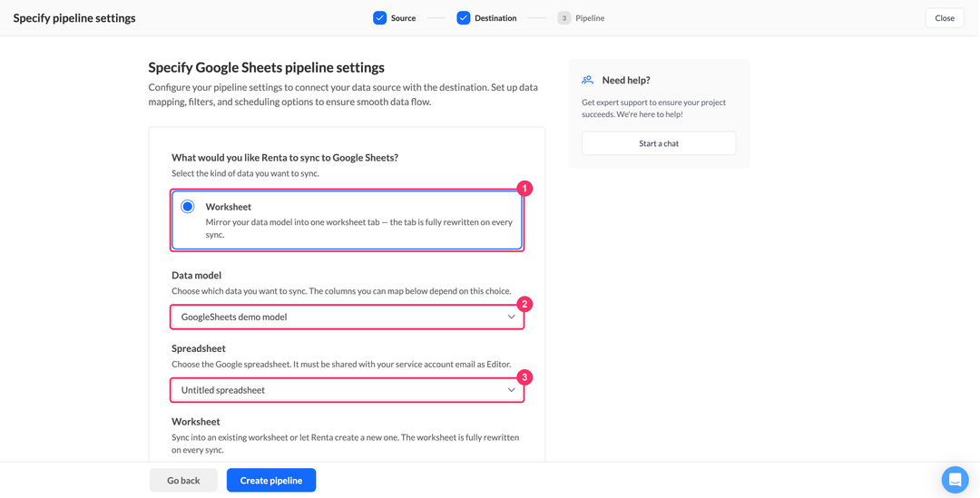Image resolution: width=980 pixels, height=498 pixels.
Task: Open the chat widget icon
Action: (955, 480)
